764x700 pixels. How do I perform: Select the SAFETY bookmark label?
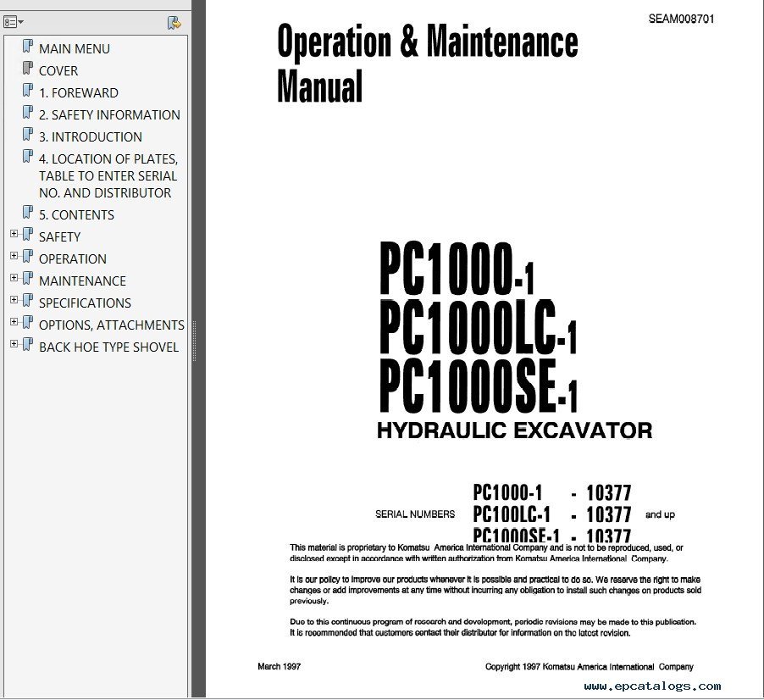[59, 237]
